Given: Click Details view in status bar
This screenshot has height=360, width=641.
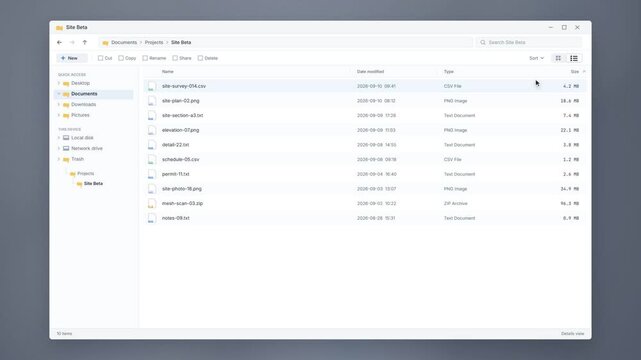Looking at the screenshot, I should coord(572,334).
